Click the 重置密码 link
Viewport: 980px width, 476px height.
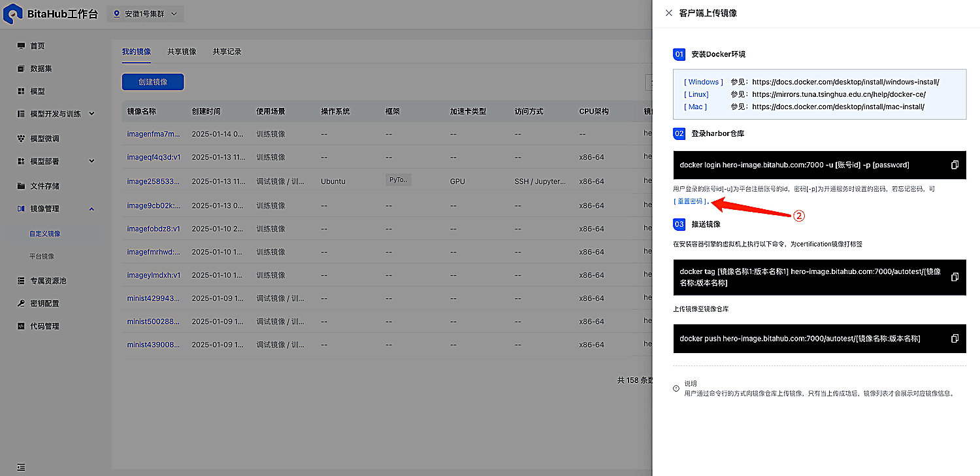tap(690, 201)
